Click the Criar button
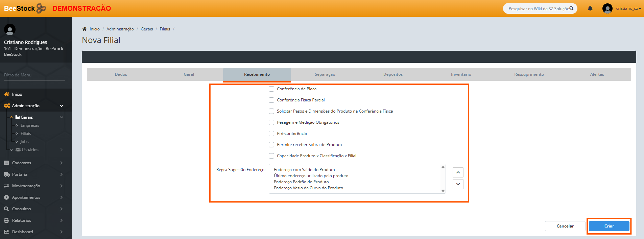This screenshot has width=644, height=239. click(609, 226)
